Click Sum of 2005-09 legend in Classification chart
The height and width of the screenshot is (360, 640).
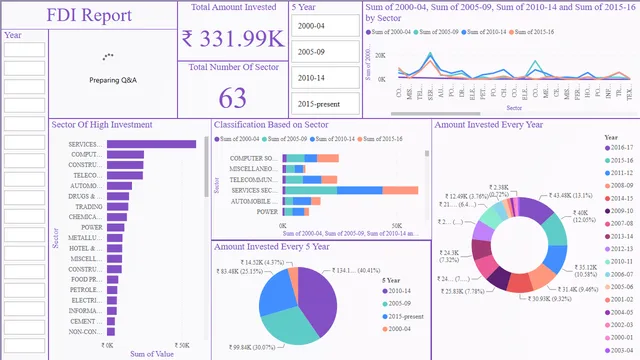point(284,139)
